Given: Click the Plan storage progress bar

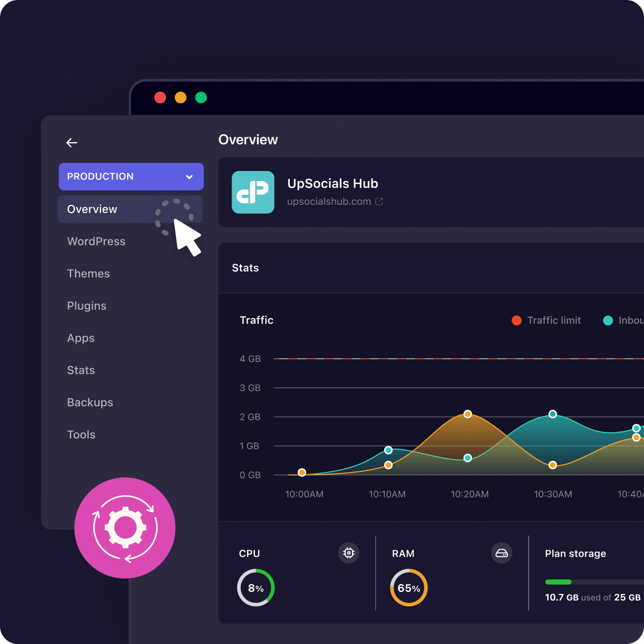Looking at the screenshot, I should click(594, 582).
